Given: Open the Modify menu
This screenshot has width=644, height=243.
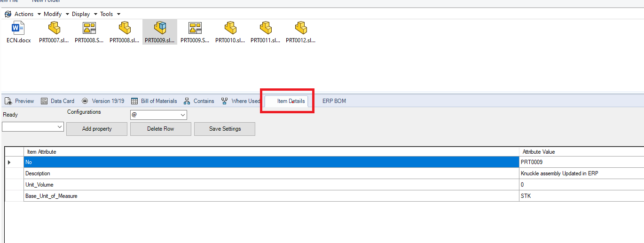Looking at the screenshot, I should click(x=56, y=14).
